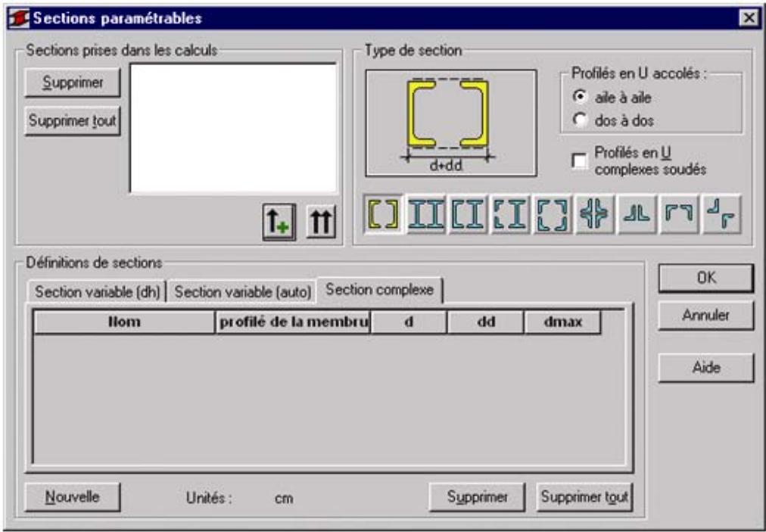Enable 'Profilés en U complexes soudés' checkbox
The height and width of the screenshot is (532, 766).
click(579, 160)
